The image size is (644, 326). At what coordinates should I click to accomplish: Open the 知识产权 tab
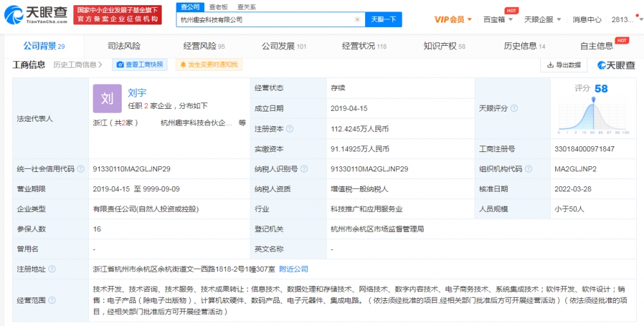coord(444,46)
